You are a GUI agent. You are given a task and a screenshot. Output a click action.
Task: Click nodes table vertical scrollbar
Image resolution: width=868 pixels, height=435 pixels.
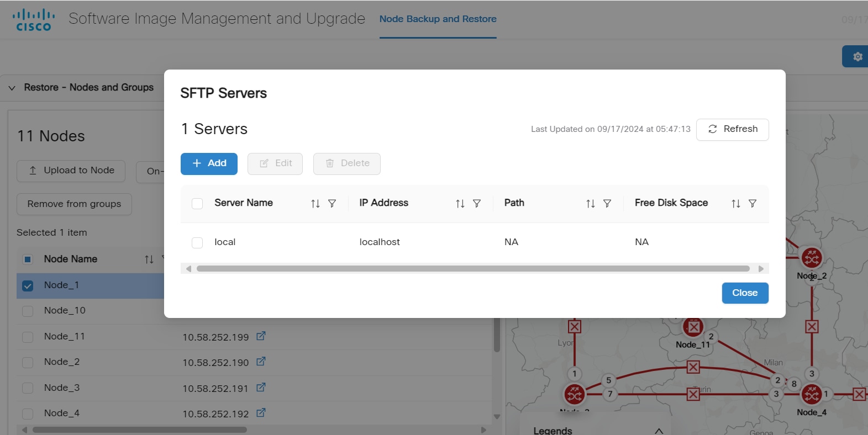coord(497,334)
